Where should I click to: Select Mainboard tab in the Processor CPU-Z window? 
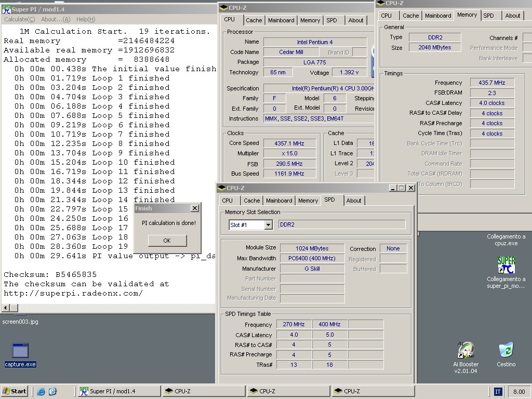click(x=281, y=20)
